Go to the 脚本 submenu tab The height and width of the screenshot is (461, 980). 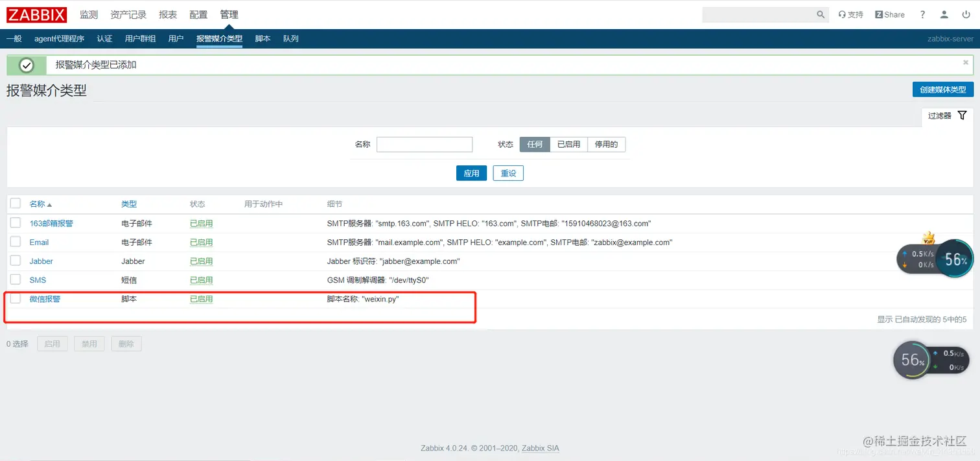262,39
